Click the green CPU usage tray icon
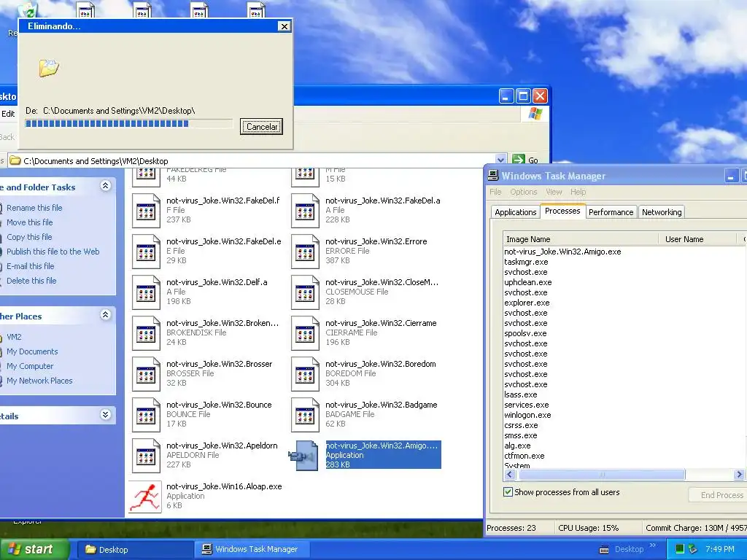 tap(680, 549)
